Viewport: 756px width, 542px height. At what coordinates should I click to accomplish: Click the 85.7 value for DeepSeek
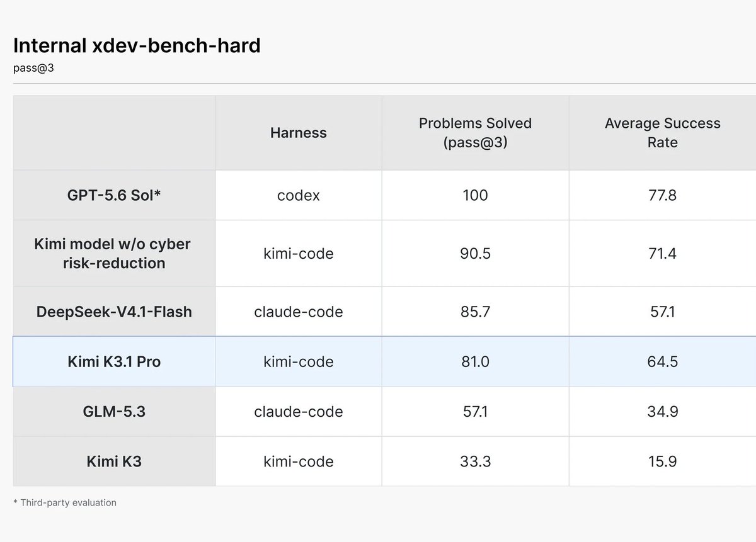475,312
